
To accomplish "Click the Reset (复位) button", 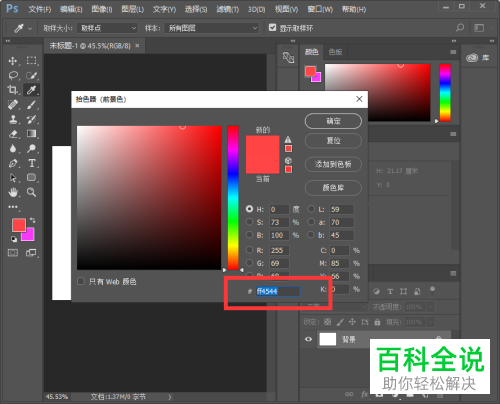I will tap(333, 141).
